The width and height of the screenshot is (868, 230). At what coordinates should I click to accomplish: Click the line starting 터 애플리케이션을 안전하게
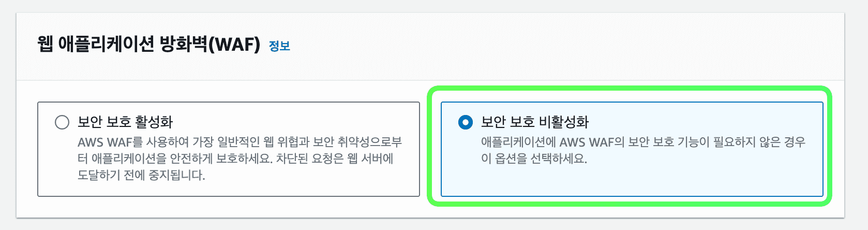(235, 159)
